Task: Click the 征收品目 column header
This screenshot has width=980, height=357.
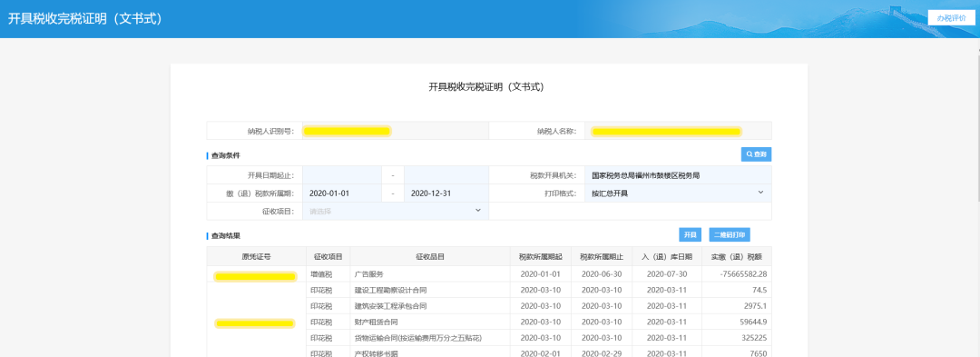Action: pos(430,256)
